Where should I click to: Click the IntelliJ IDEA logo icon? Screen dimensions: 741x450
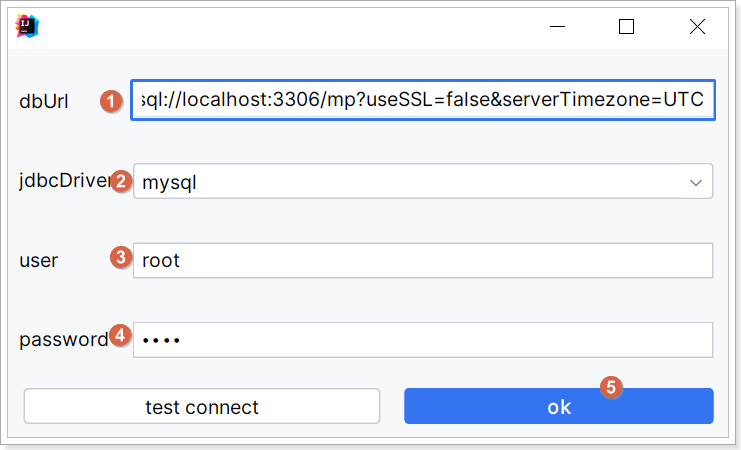(27, 26)
